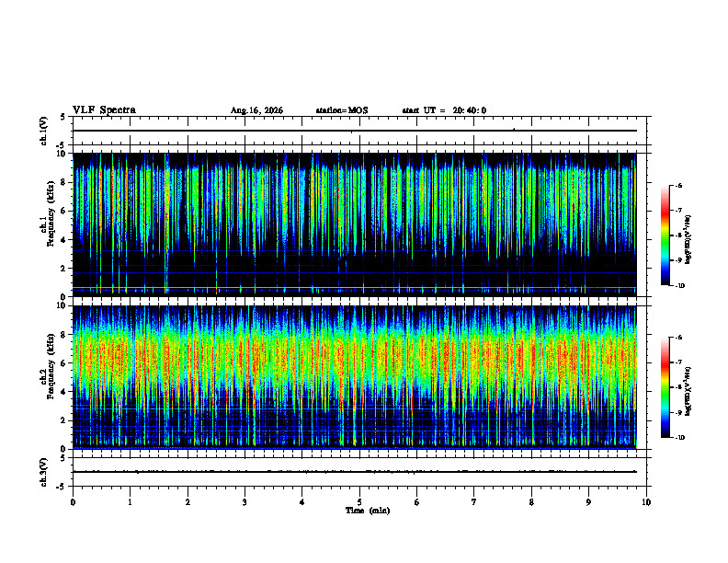Viewport: 728px width, 563px height.
Task: Click the "-10" label on the ch.2 colorbar
Action: click(x=679, y=437)
